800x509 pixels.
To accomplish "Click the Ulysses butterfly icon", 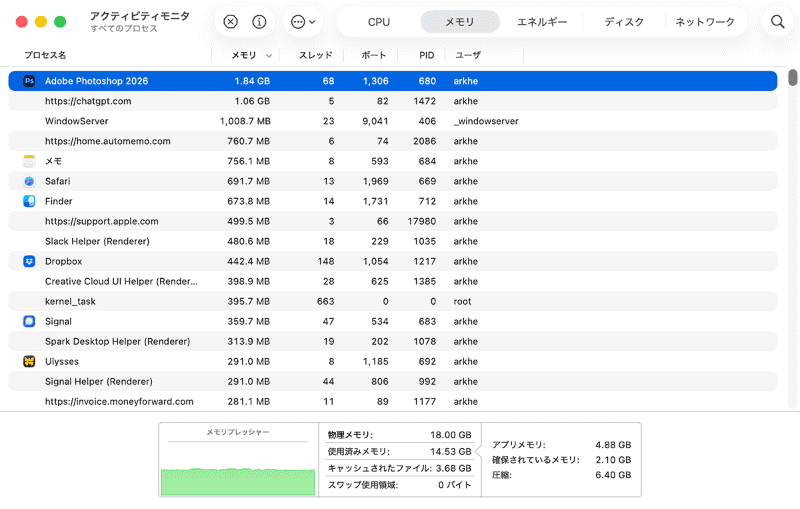I will coord(29,361).
